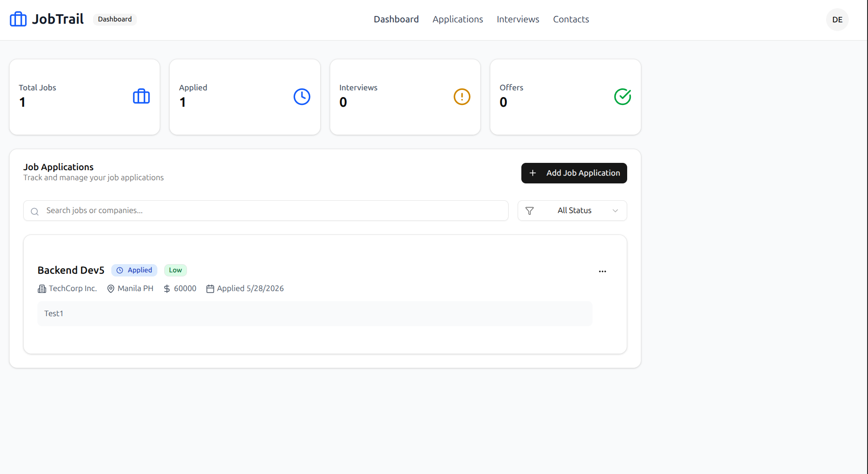Open the Contacts nav tab
This screenshot has height=474, width=868.
point(571,19)
